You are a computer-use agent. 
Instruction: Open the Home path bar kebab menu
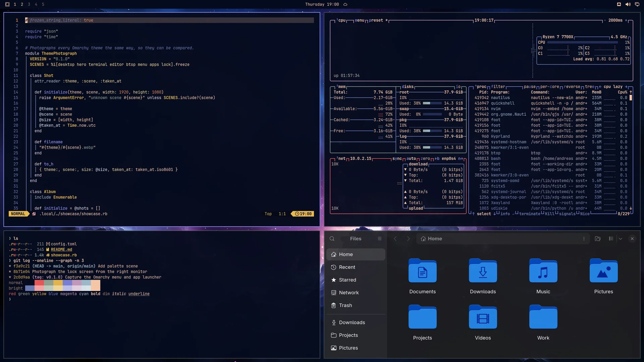584,239
